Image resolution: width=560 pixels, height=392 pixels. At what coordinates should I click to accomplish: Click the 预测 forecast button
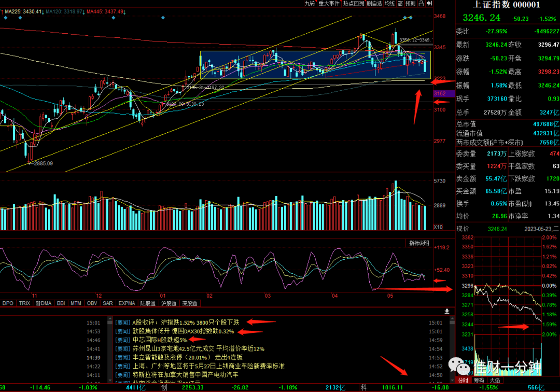pyautogui.click(x=410, y=4)
